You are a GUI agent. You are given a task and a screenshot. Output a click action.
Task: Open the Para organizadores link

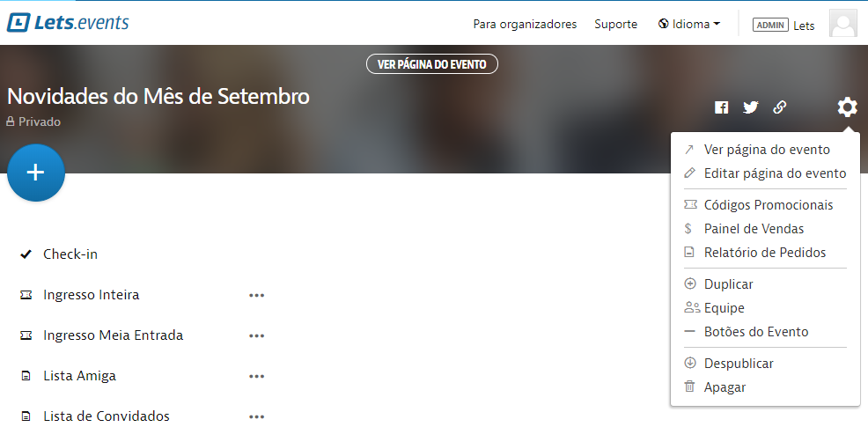[525, 24]
